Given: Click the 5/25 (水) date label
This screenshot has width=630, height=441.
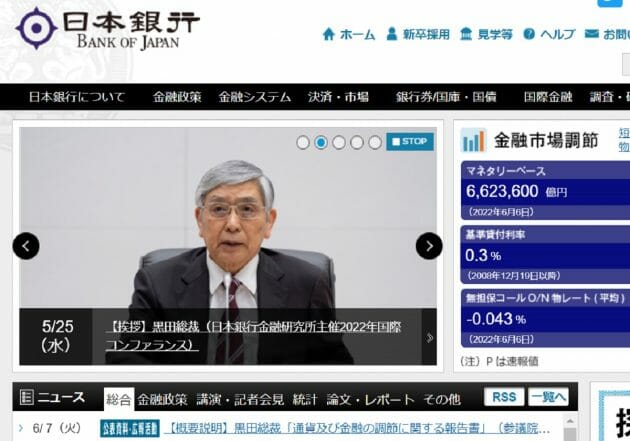Looking at the screenshot, I should 57,336.
